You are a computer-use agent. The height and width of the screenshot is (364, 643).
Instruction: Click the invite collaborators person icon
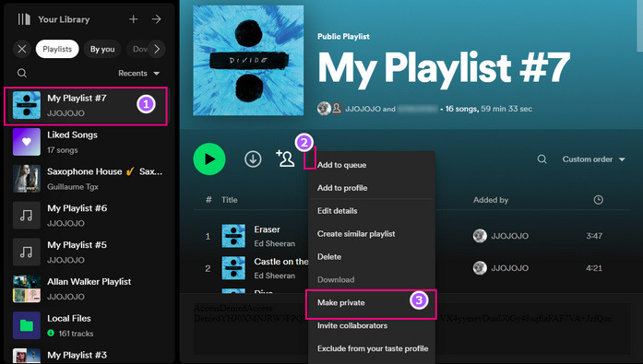coord(285,159)
